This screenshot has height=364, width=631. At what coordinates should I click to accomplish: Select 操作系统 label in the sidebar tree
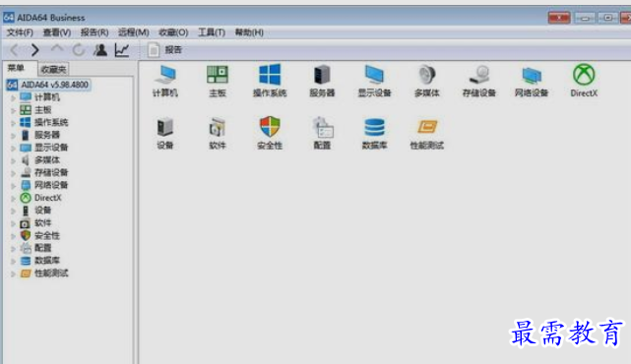coord(51,122)
